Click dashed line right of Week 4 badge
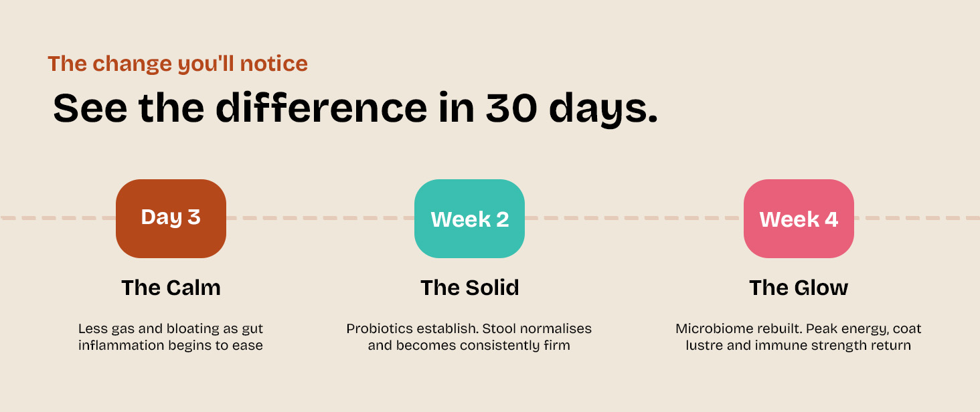 click(917, 218)
